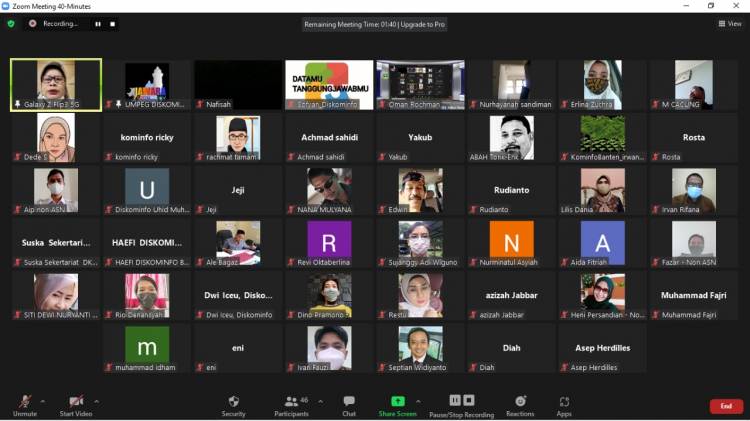Select the Diah participant tile
Viewport: 750px width, 421px height.
(x=511, y=348)
